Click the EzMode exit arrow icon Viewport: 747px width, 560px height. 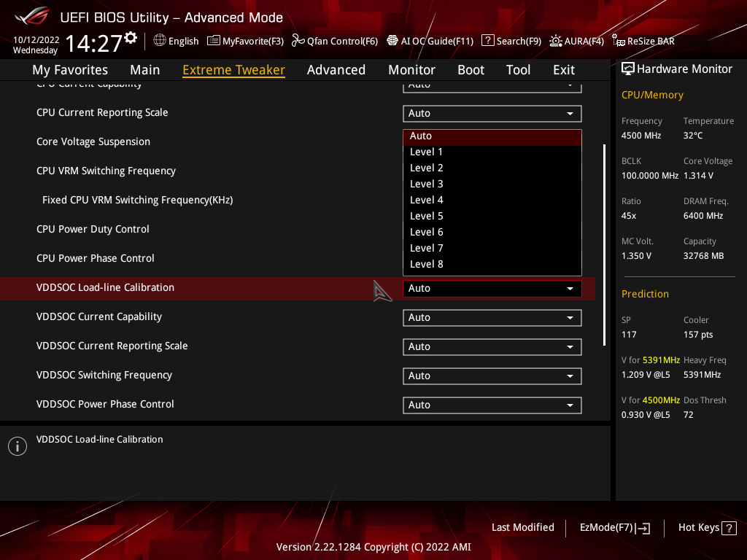coord(643,528)
